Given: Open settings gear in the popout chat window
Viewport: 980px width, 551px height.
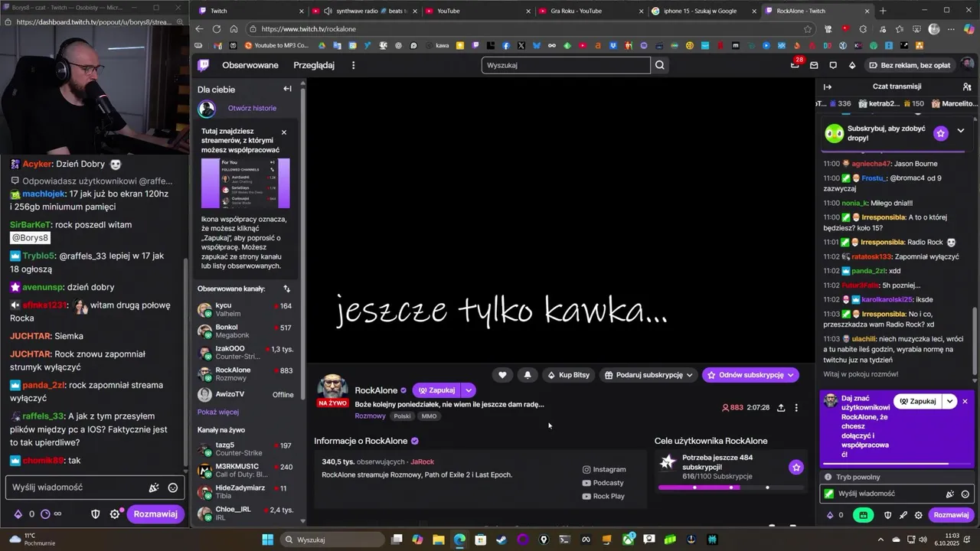Looking at the screenshot, I should coord(115,514).
